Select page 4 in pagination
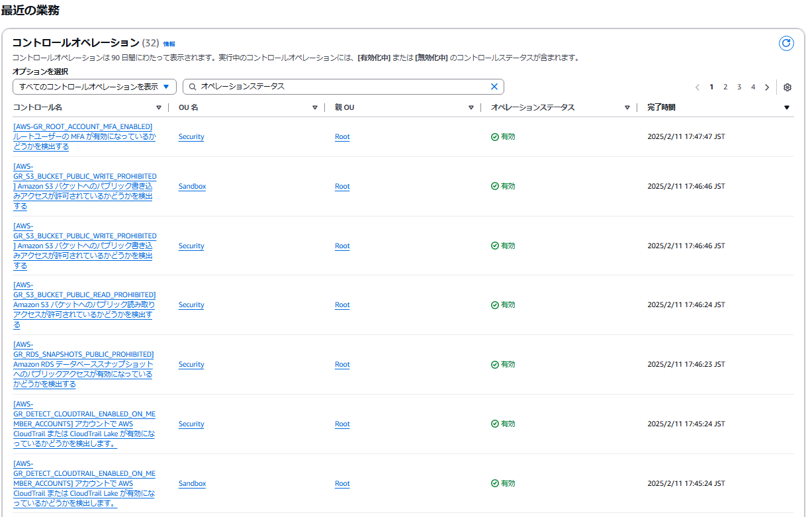The width and height of the screenshot is (812, 517). tap(753, 87)
